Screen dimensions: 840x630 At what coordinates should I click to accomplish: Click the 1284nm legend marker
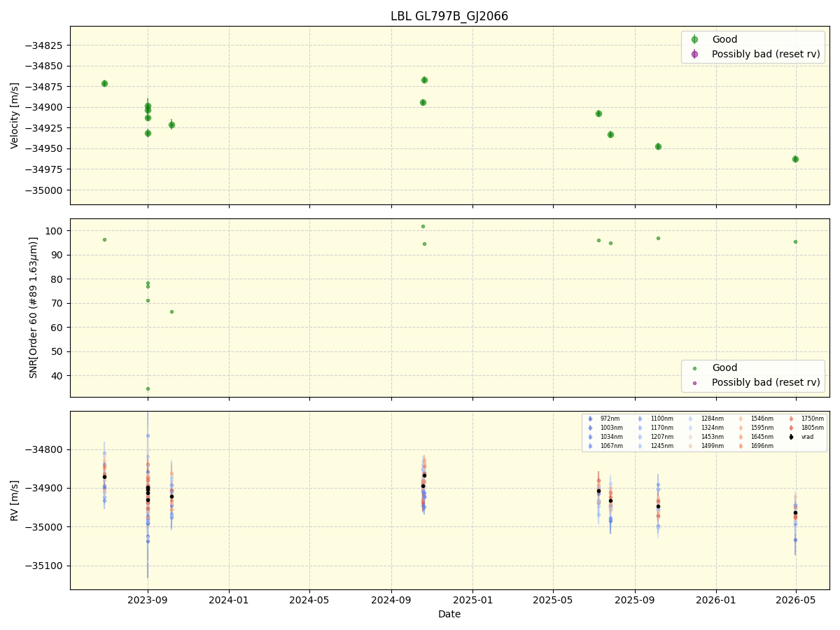click(x=690, y=419)
